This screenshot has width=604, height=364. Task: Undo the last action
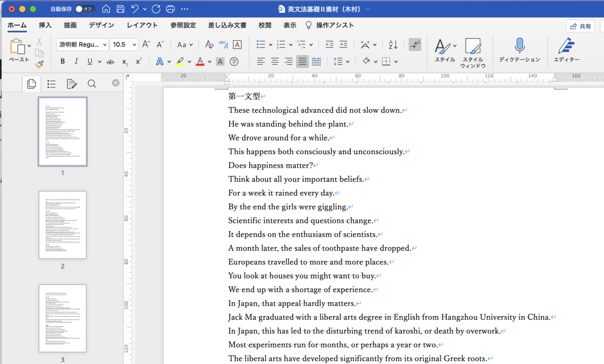point(134,9)
